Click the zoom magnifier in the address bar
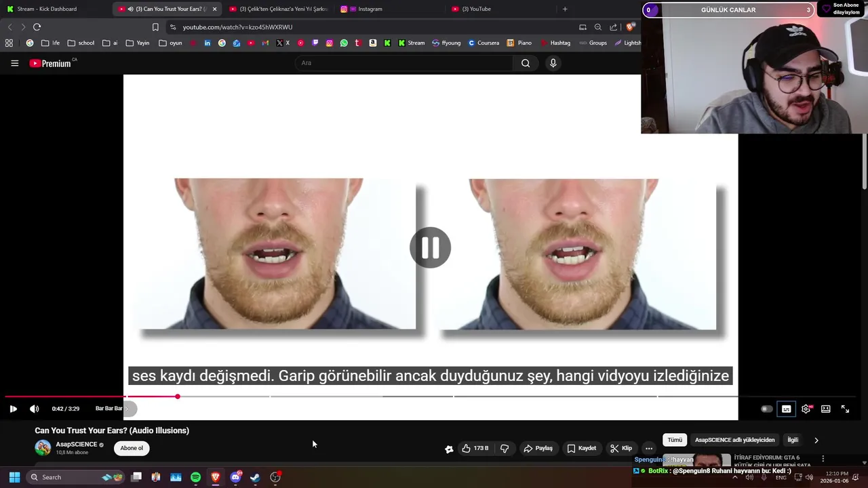The height and width of the screenshot is (488, 868). click(x=598, y=27)
